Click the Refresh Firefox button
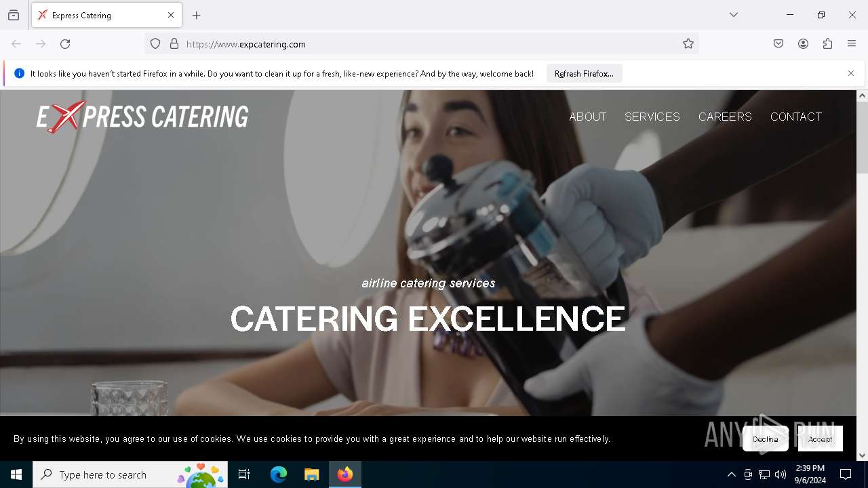 click(x=584, y=73)
